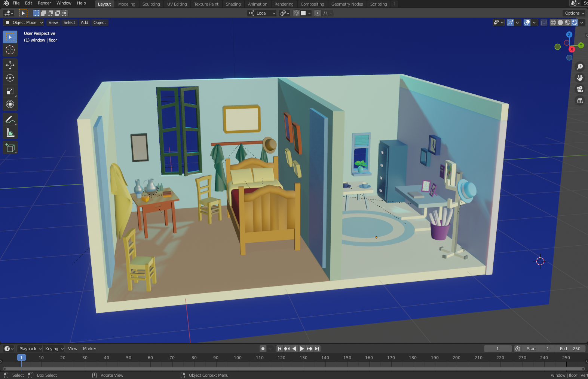Open the File menu
Image resolution: width=588 pixels, height=379 pixels.
(16, 3)
